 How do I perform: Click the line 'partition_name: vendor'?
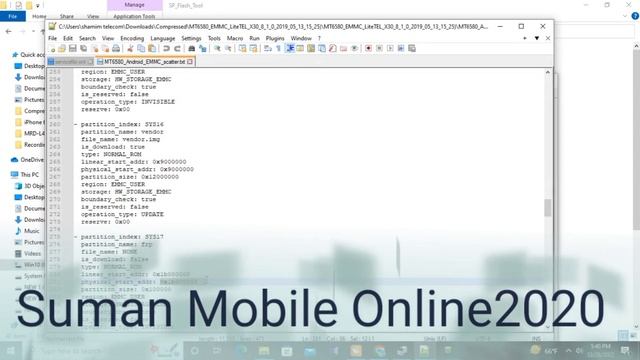(122, 132)
